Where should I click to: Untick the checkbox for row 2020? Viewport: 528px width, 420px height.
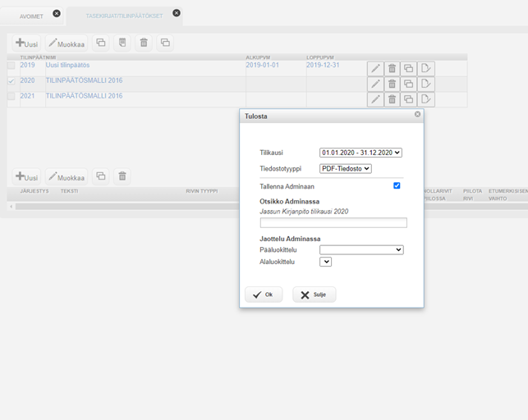click(x=11, y=80)
